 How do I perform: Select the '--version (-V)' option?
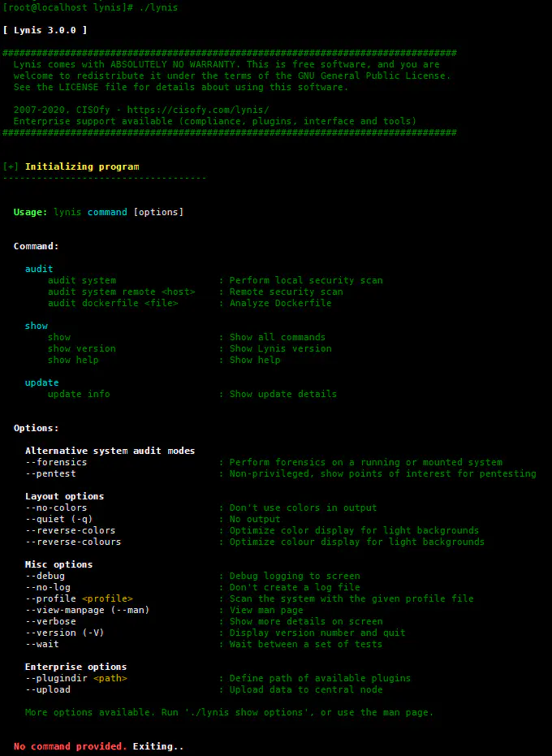tap(65, 633)
